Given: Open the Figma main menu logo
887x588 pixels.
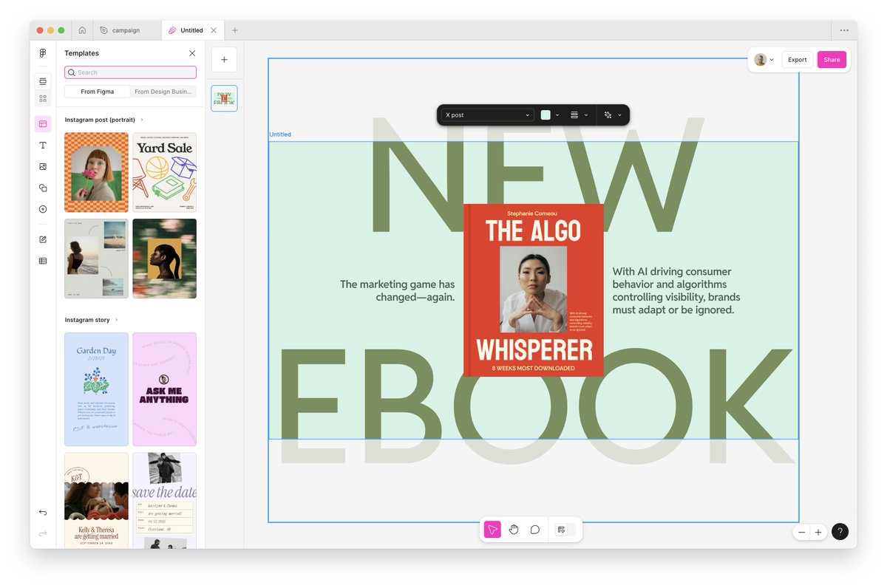Looking at the screenshot, I should tap(43, 53).
